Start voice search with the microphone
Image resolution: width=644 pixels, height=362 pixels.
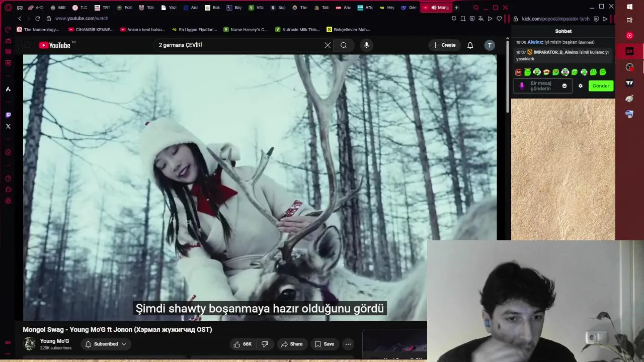[366, 45]
